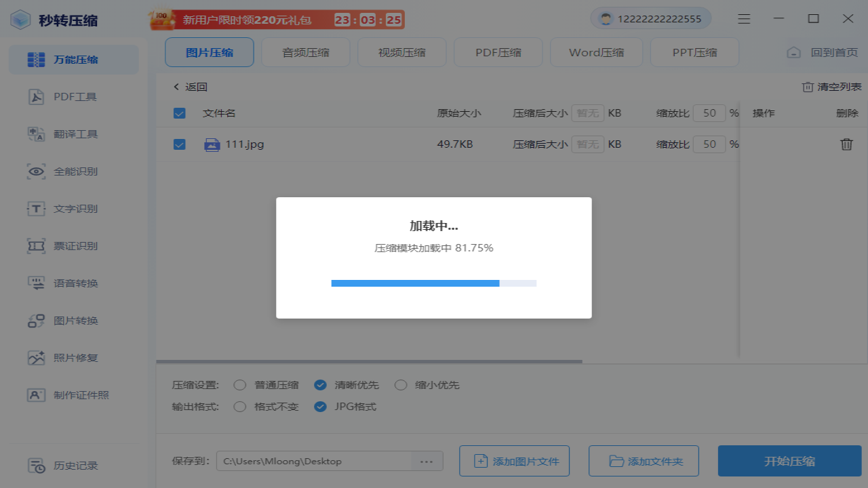Uncheck the 111.jpg file checkbox
The image size is (868, 488).
pos(179,144)
